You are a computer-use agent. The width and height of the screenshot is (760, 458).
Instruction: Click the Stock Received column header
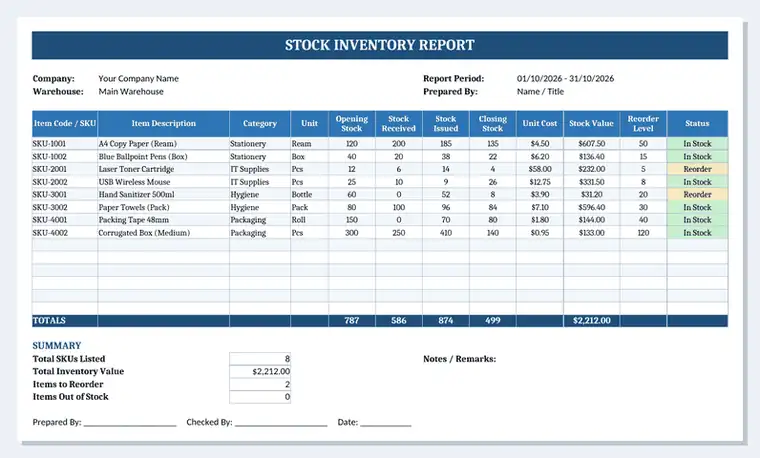[x=398, y=124]
